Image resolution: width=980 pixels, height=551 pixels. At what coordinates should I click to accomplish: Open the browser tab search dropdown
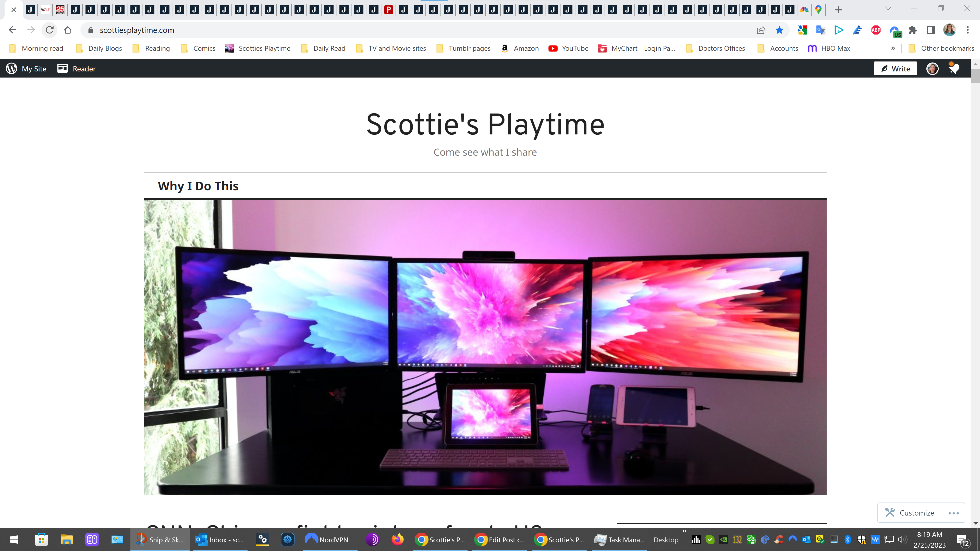[888, 8]
